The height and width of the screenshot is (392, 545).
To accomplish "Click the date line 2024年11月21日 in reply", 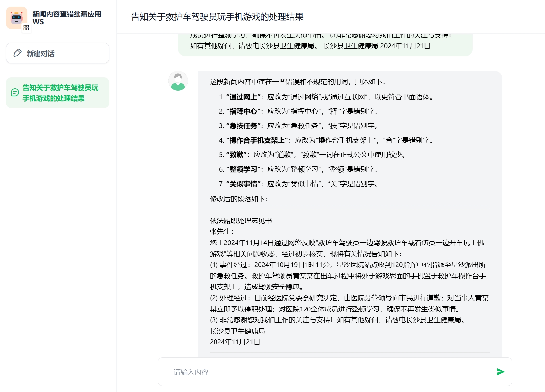I will [235, 342].
